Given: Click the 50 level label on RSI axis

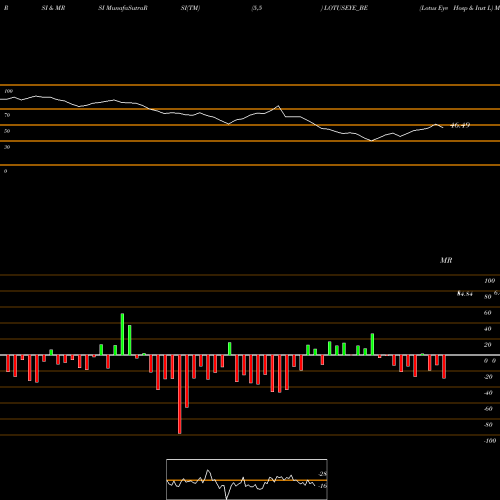Looking at the screenshot, I should [7, 131].
